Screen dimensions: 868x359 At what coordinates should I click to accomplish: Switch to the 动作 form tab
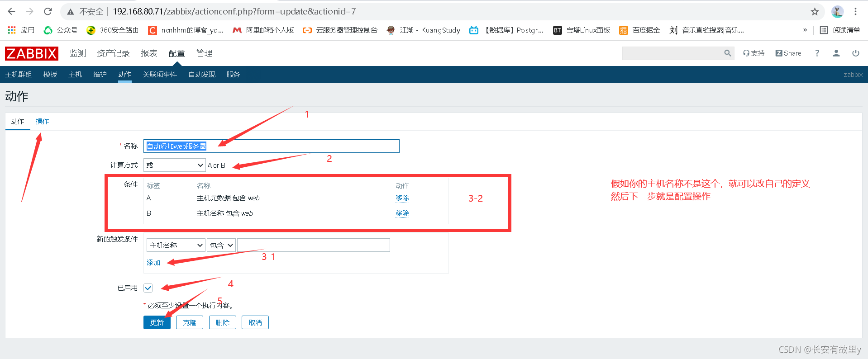[18, 122]
